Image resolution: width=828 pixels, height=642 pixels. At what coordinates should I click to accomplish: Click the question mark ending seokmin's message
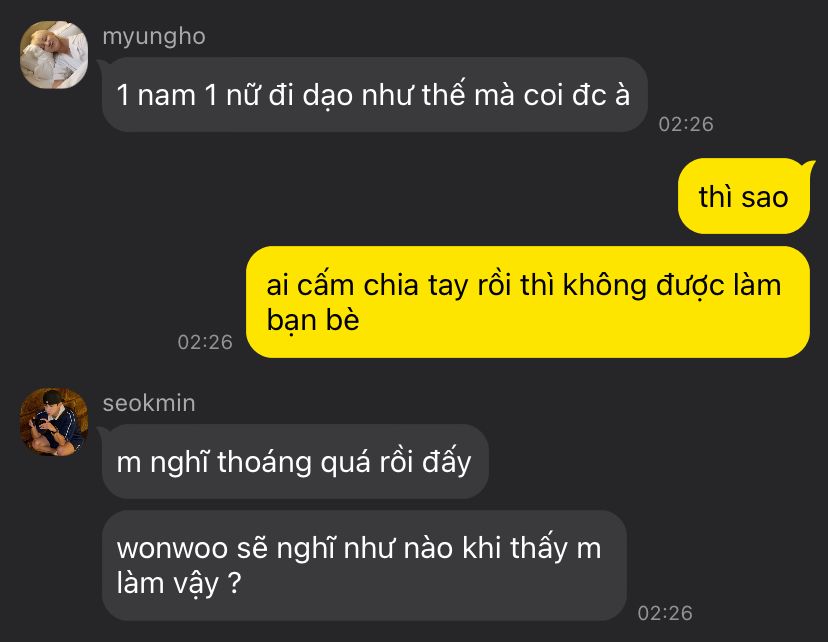point(234,583)
